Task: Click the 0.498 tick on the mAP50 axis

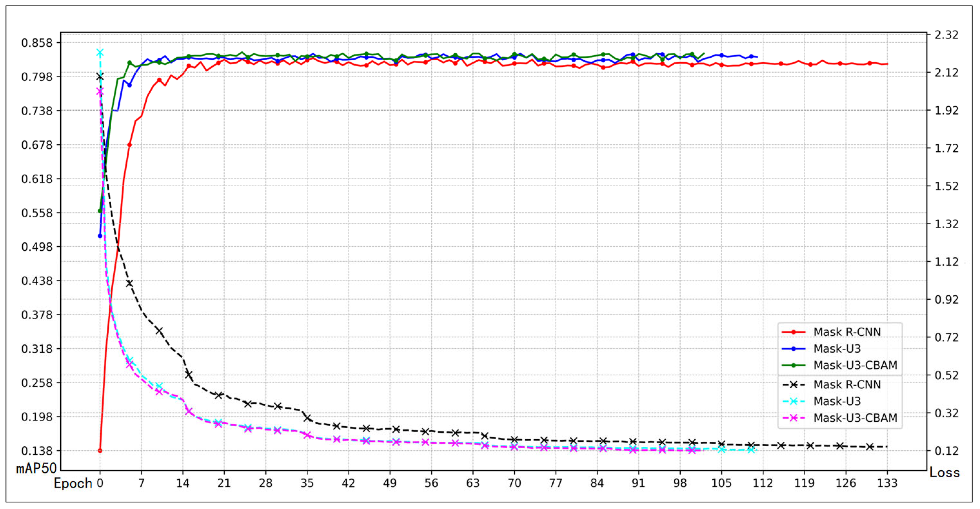Action: click(x=37, y=247)
